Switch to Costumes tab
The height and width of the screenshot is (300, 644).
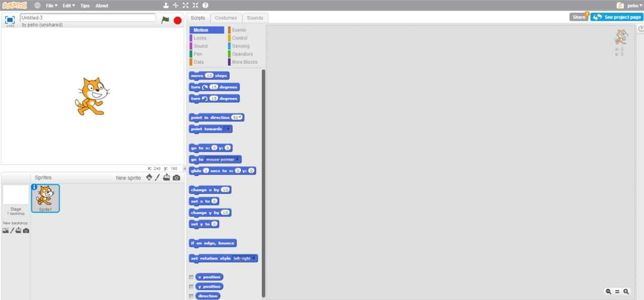pyautogui.click(x=226, y=18)
